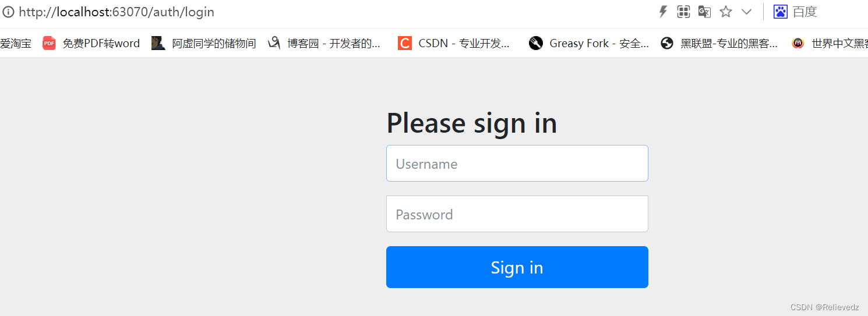Click the lightning bolt speed mode icon
The image size is (868, 316).
tap(663, 12)
